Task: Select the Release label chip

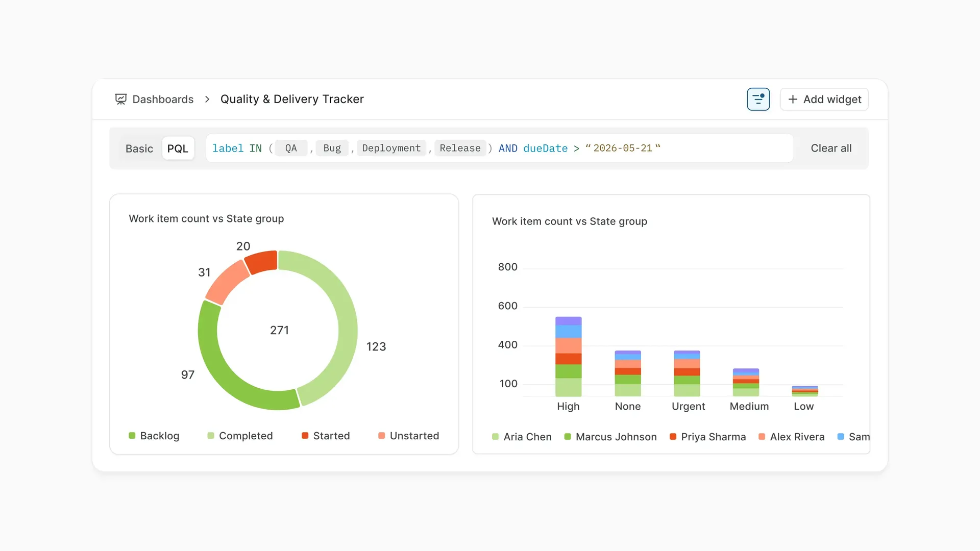Action: coord(460,148)
